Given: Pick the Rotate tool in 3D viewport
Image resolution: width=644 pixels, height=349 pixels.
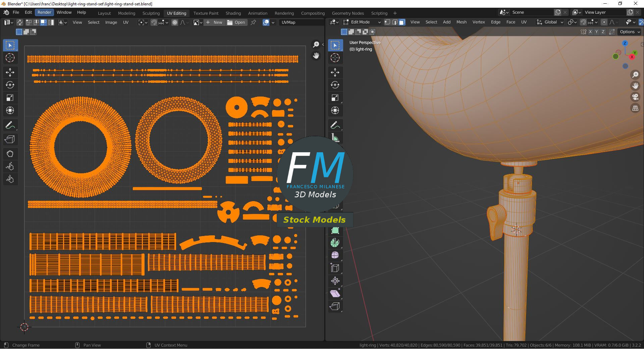Looking at the screenshot, I should pos(335,85).
